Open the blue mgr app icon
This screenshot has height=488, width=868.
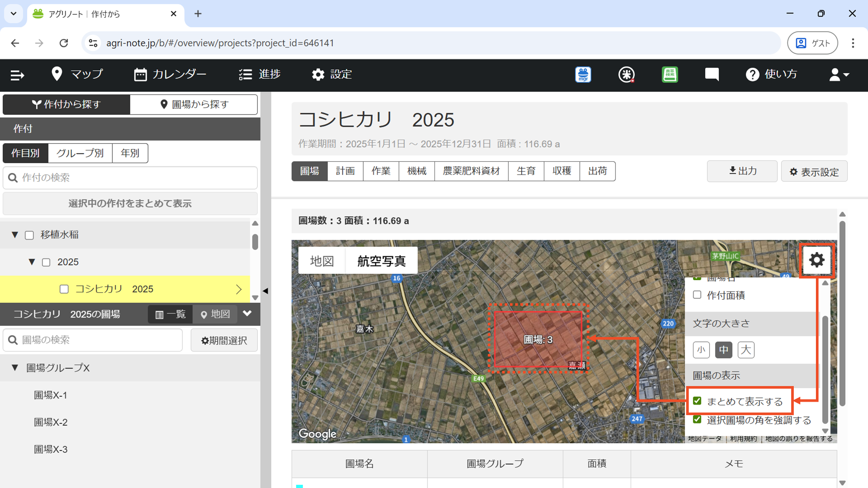pyautogui.click(x=583, y=75)
